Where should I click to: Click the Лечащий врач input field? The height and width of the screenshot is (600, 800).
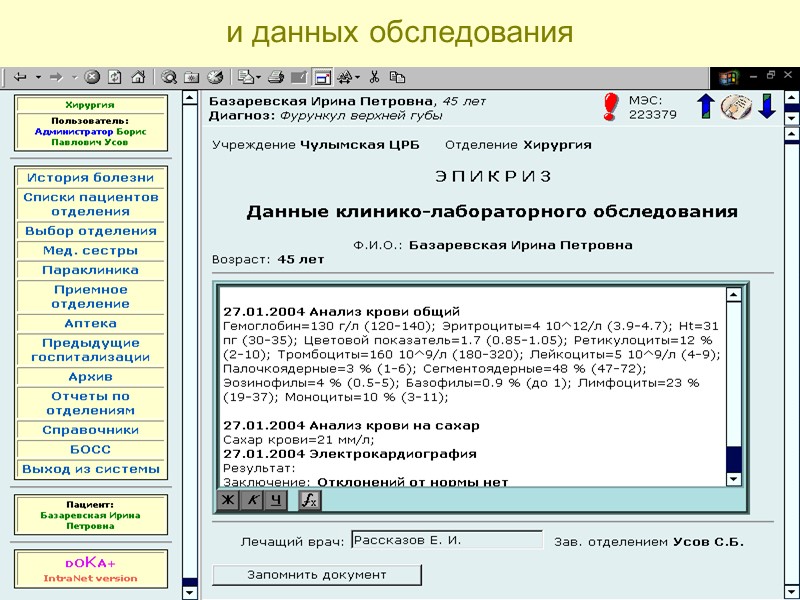[x=447, y=540]
